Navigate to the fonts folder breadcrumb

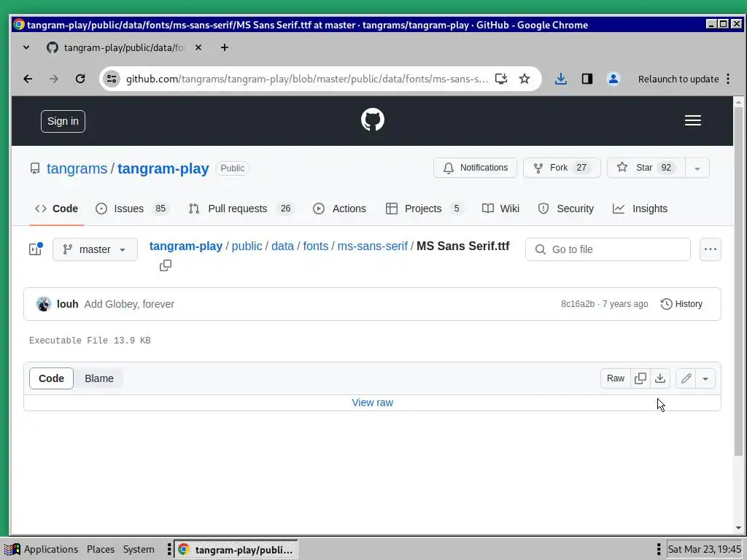pyautogui.click(x=315, y=246)
